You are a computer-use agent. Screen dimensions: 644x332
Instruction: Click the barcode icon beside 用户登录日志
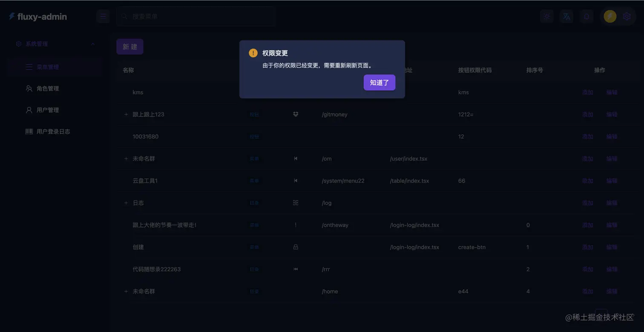29,132
